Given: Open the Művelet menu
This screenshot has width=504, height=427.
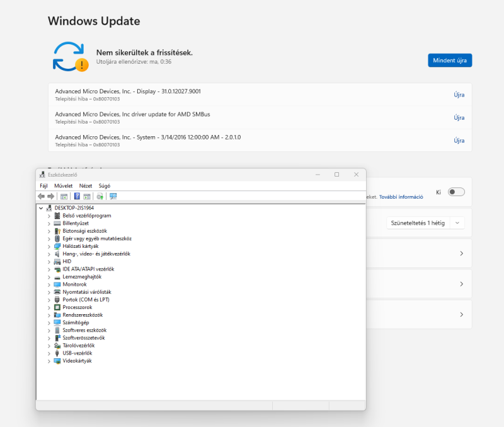Looking at the screenshot, I should (64, 185).
